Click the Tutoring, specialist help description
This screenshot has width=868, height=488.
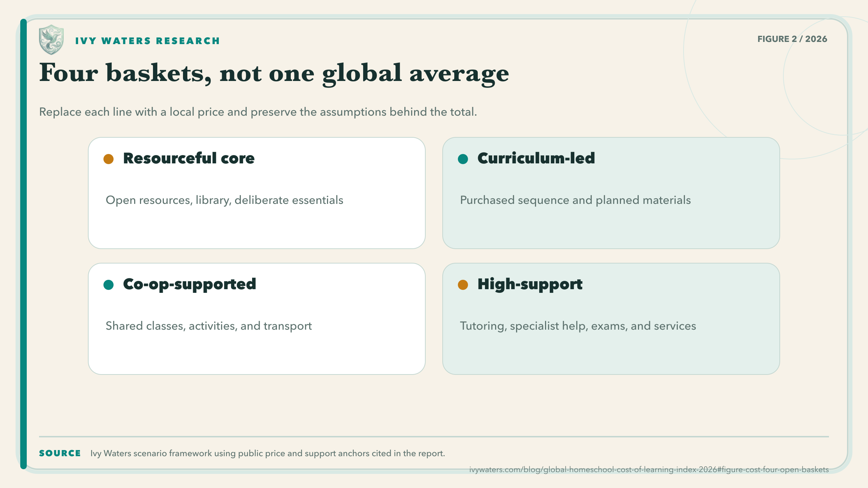click(578, 326)
